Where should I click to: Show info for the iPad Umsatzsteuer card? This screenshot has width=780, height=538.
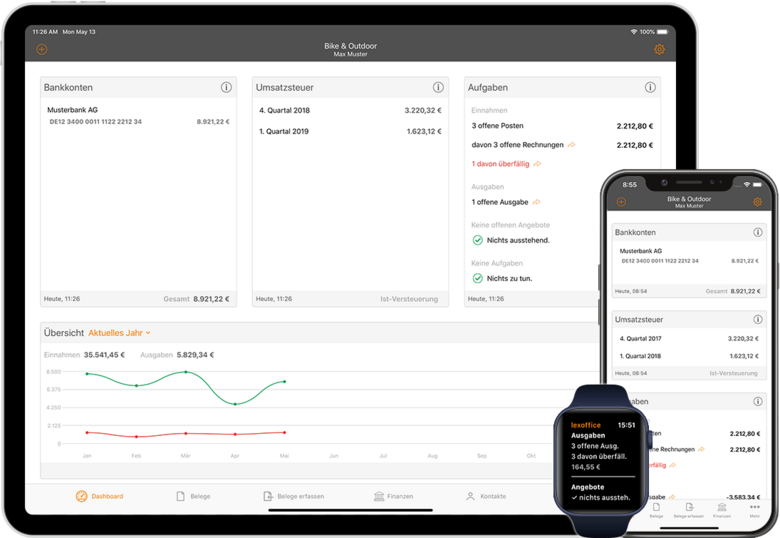pos(438,88)
